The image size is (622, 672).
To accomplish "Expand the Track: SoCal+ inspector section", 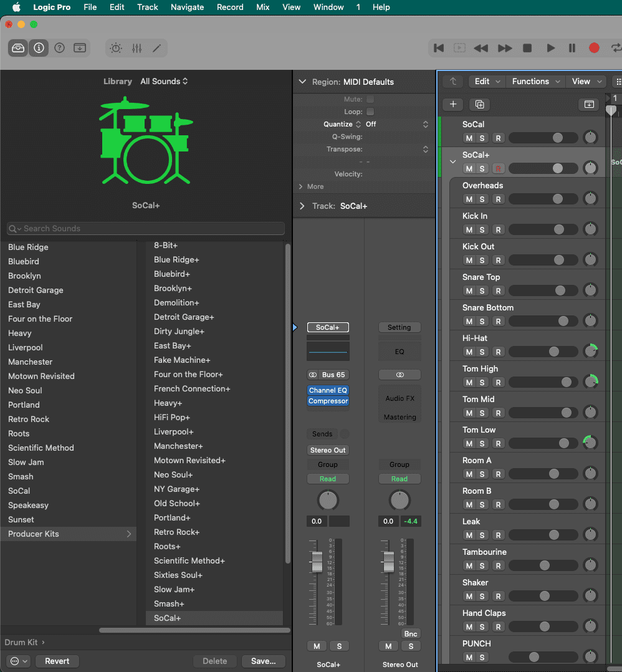I will pos(302,206).
